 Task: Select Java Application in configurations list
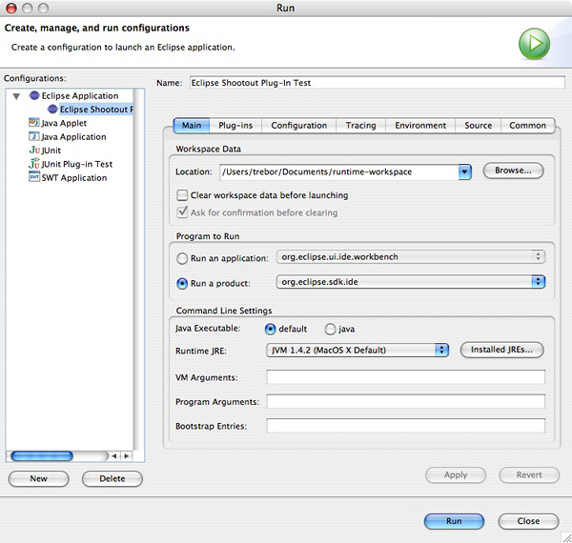[x=74, y=137]
